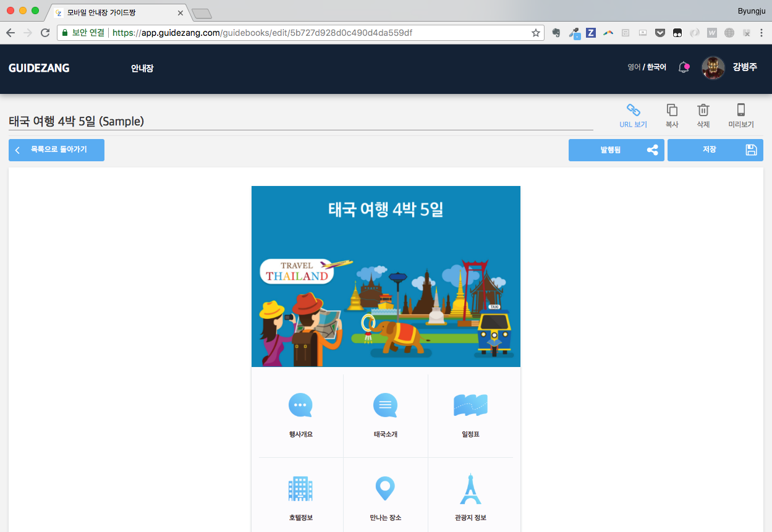The height and width of the screenshot is (532, 772).
Task: Click the gray globe extension icon
Action: click(x=729, y=33)
